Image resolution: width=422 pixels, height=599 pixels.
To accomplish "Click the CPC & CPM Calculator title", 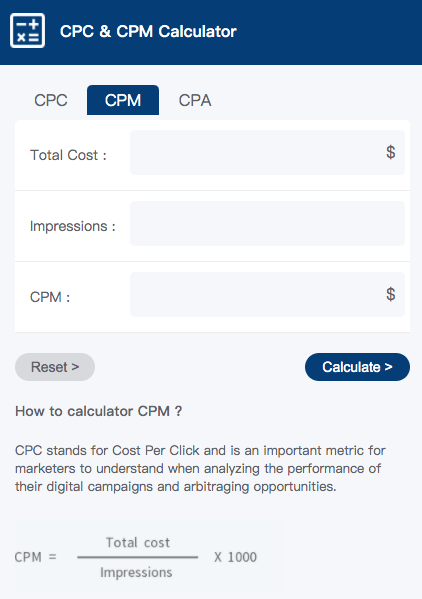I will (x=148, y=31).
